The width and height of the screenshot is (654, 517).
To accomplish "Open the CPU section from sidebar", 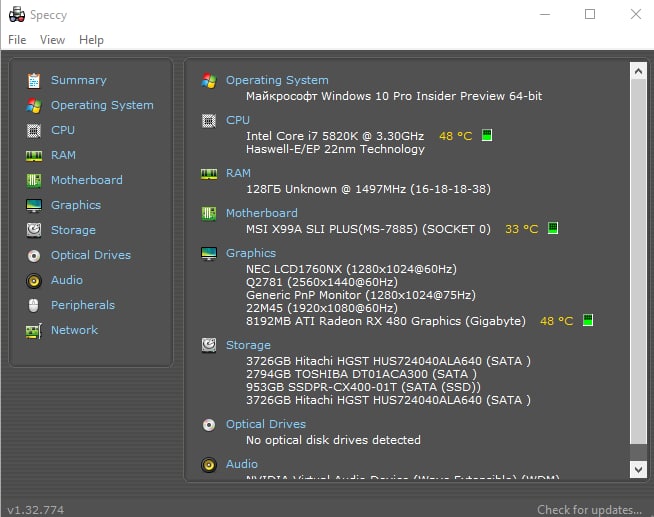I will point(63,130).
